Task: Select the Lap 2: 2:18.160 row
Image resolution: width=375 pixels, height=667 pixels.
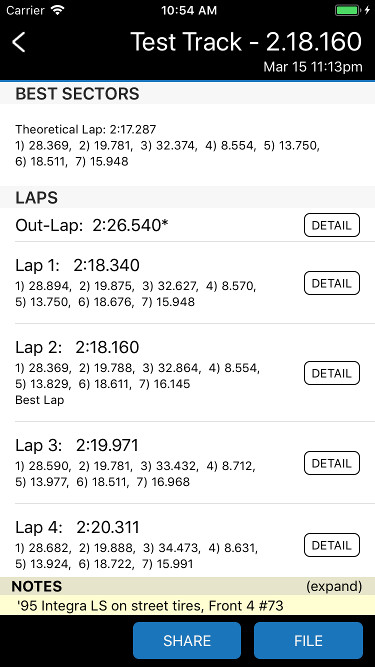Action: pyautogui.click(x=188, y=373)
